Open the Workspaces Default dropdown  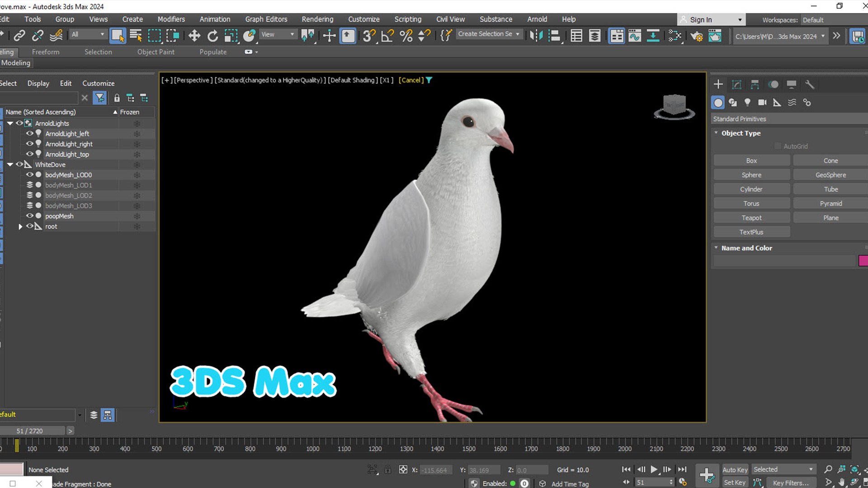pos(834,20)
